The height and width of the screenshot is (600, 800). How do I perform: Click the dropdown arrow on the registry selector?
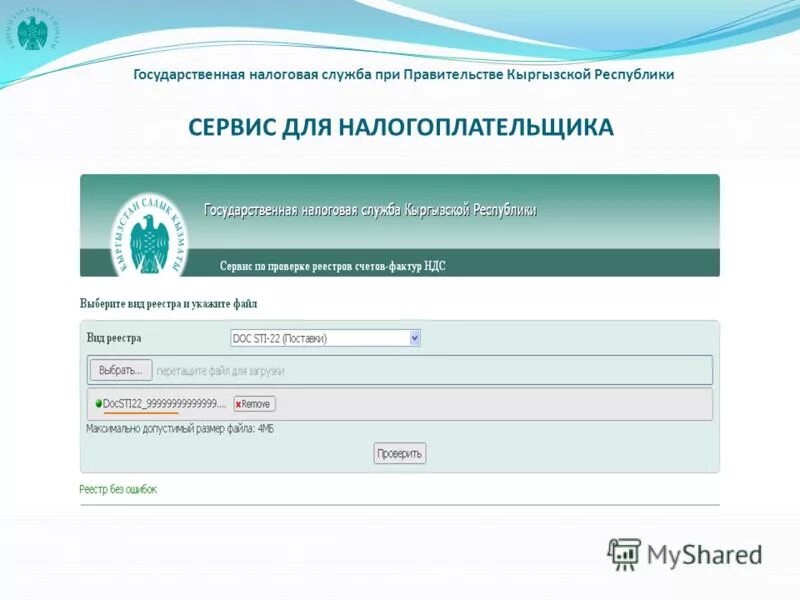pyautogui.click(x=413, y=339)
